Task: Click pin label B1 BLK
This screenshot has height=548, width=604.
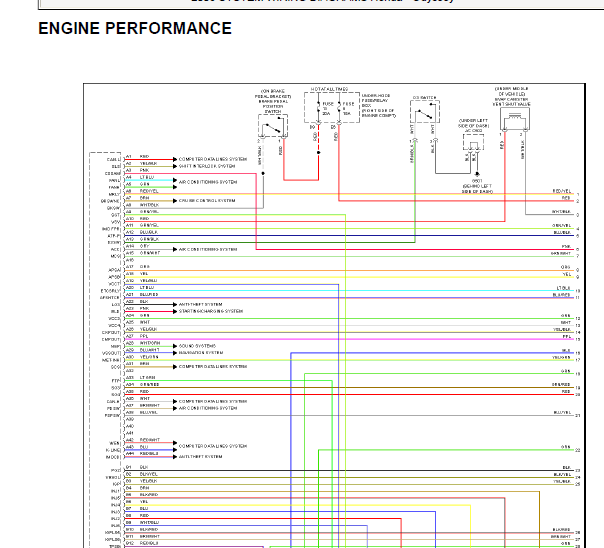Action: click(x=137, y=467)
